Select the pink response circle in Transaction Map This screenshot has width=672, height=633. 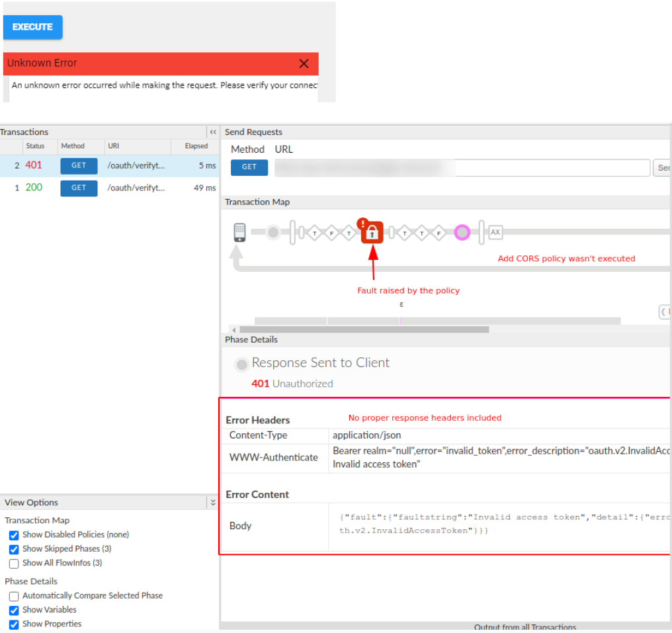point(462,232)
